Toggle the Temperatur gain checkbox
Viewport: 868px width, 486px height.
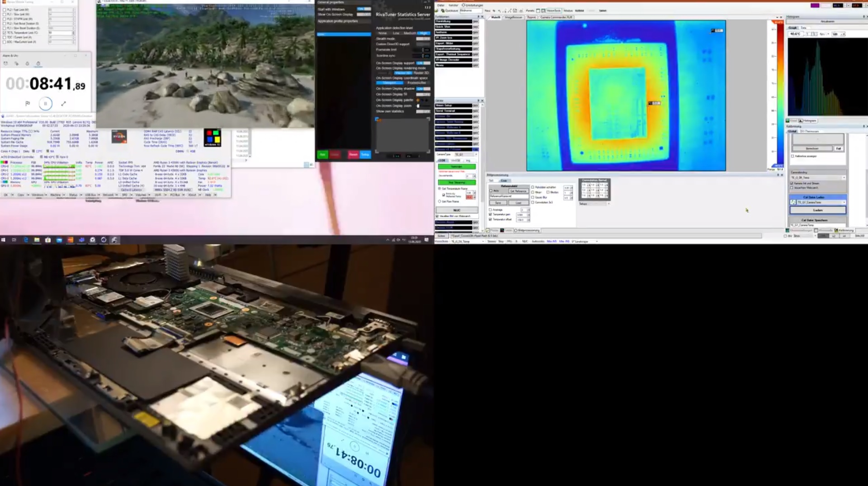click(x=491, y=214)
